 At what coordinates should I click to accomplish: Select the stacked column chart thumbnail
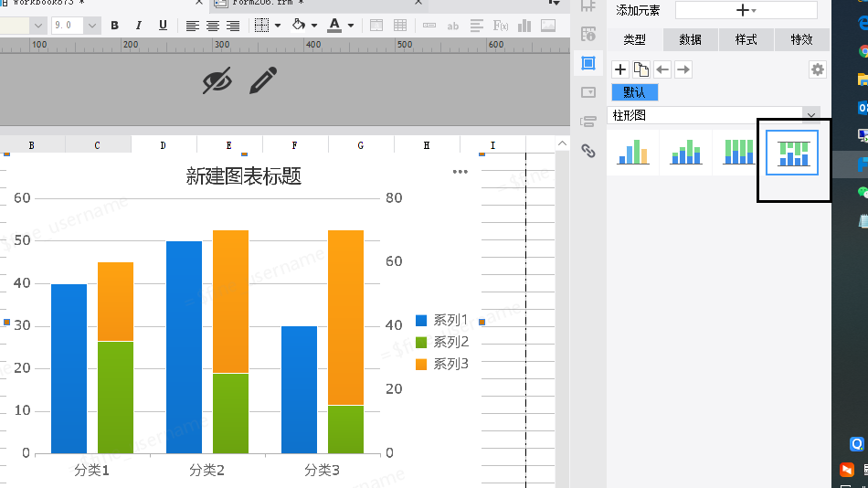coord(686,153)
